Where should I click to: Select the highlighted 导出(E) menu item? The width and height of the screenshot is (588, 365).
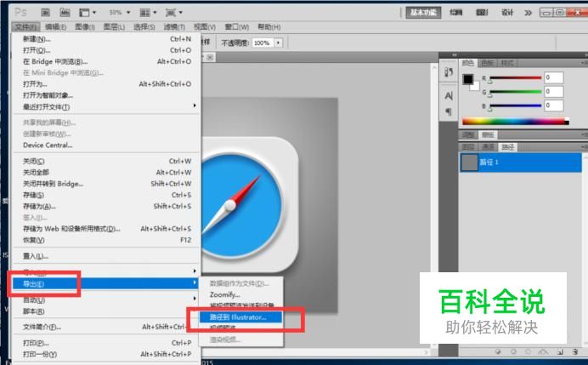tap(106, 283)
